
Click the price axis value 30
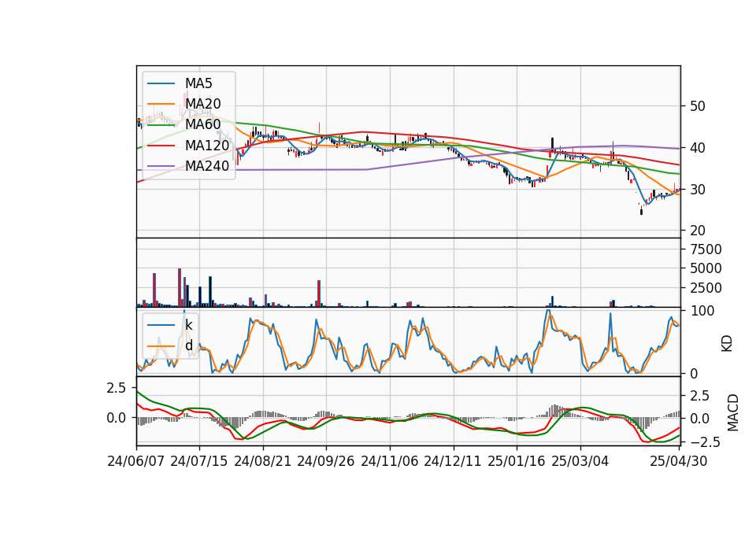point(698,190)
